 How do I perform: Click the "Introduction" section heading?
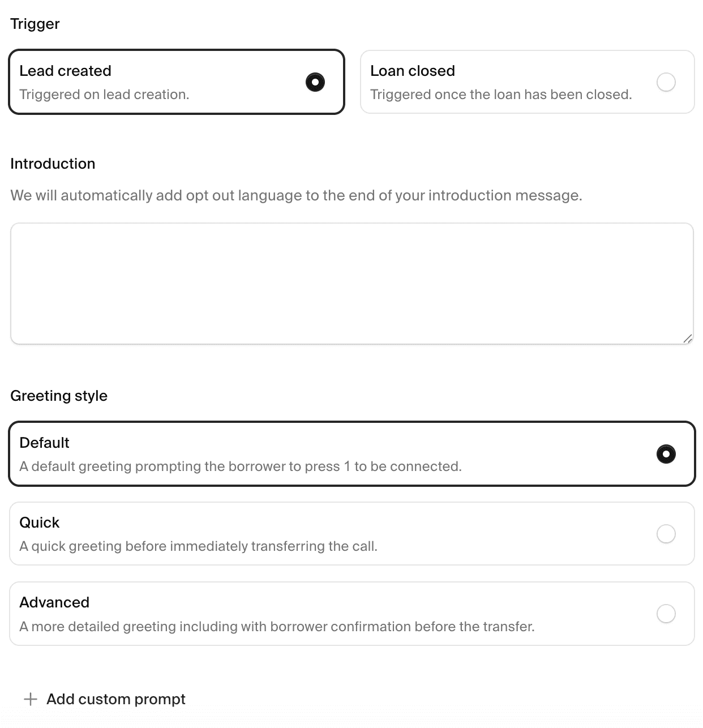53,164
